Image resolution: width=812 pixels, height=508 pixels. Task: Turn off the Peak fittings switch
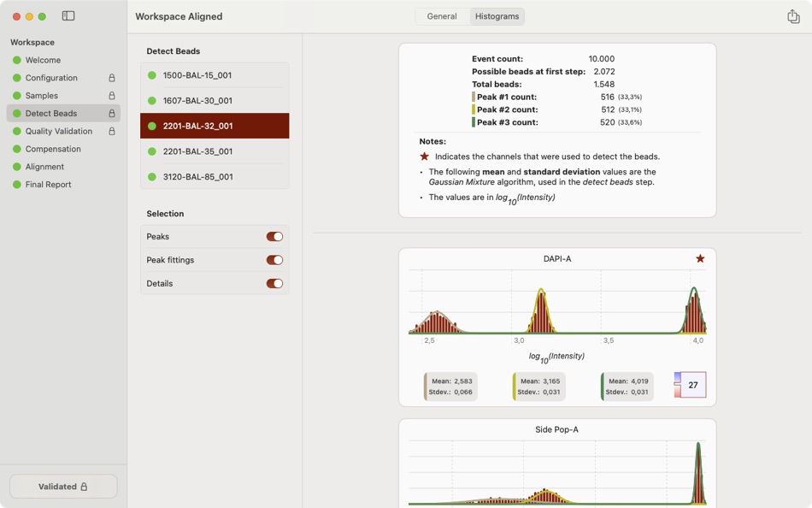click(x=274, y=260)
